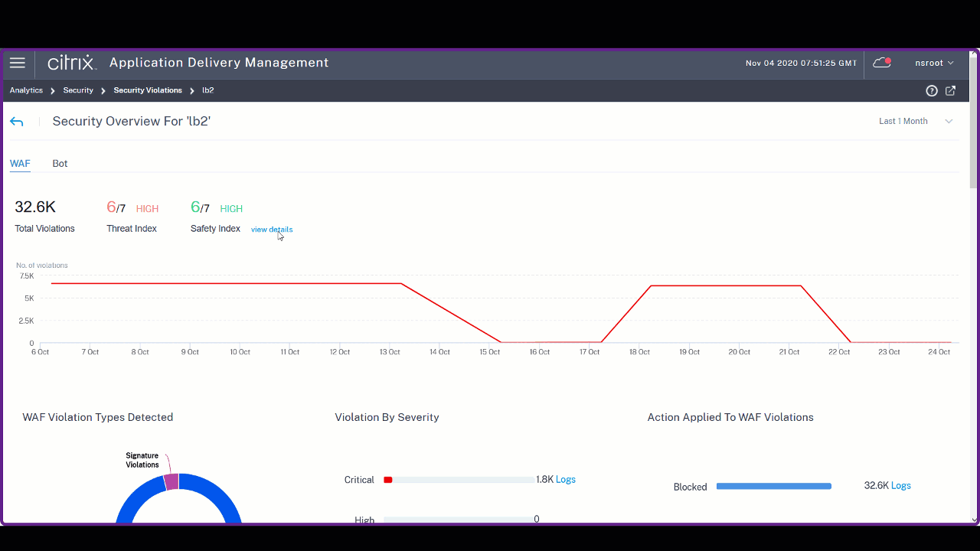Click the 1.8K critical count
Viewport: 980px width, 551px height.
[544, 480]
